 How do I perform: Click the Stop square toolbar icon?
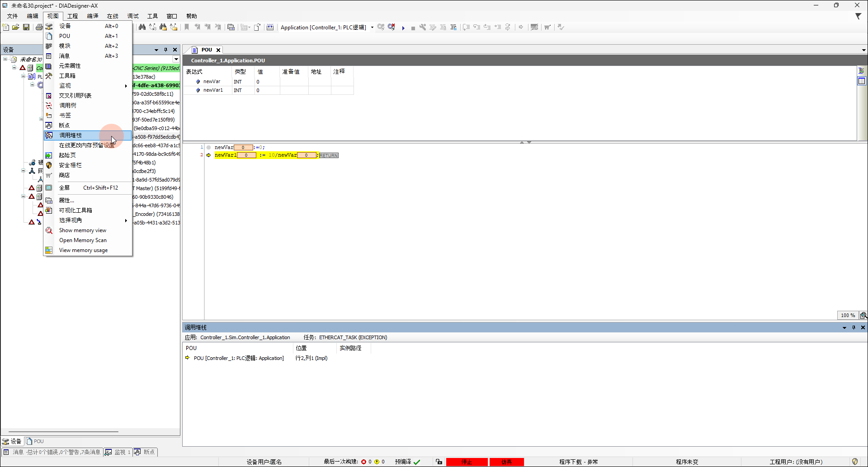pyautogui.click(x=413, y=28)
